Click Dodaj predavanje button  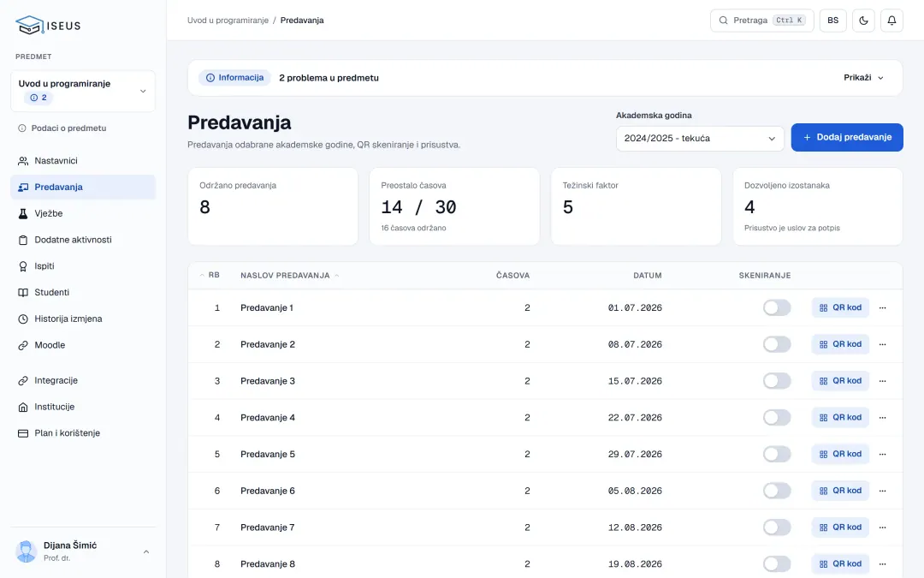[x=847, y=137]
